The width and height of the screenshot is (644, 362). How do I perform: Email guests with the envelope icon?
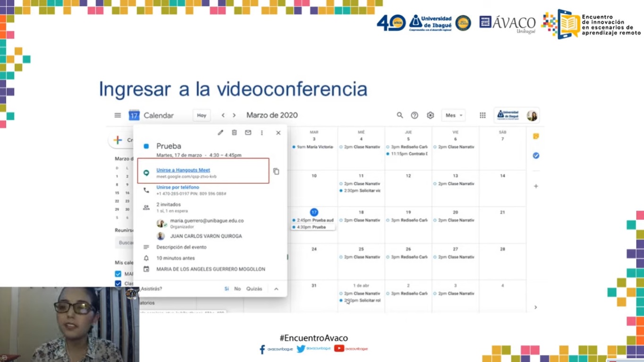[248, 133]
